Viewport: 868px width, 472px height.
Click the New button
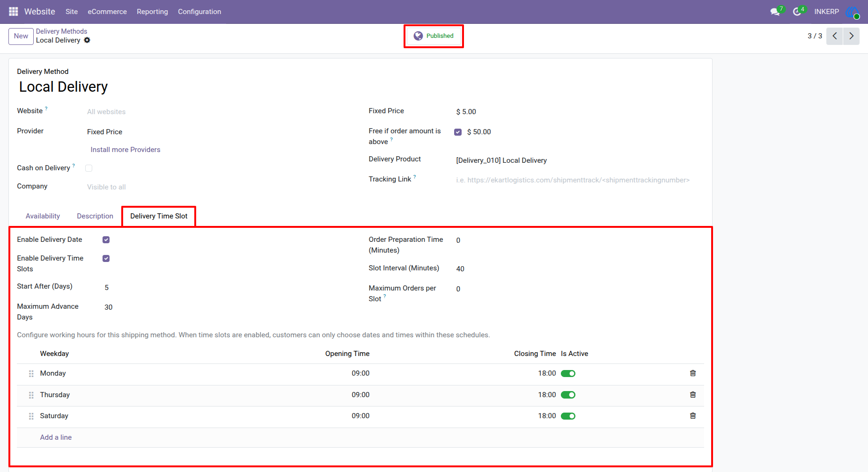21,36
